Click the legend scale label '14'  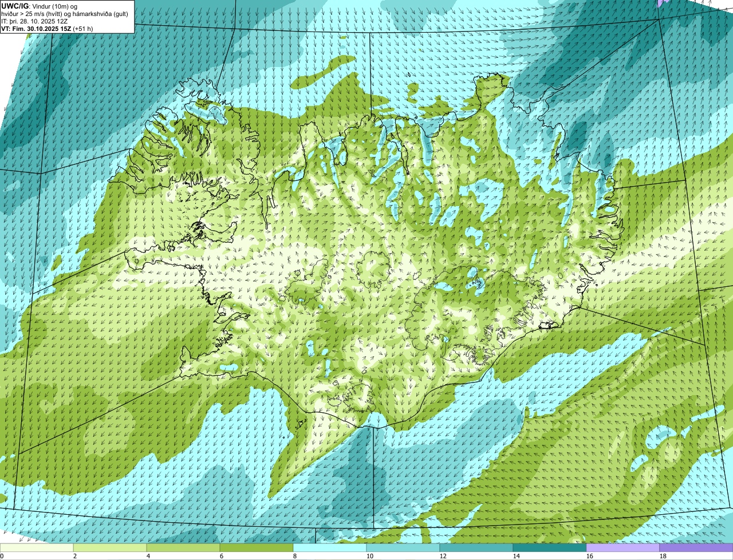tap(517, 556)
